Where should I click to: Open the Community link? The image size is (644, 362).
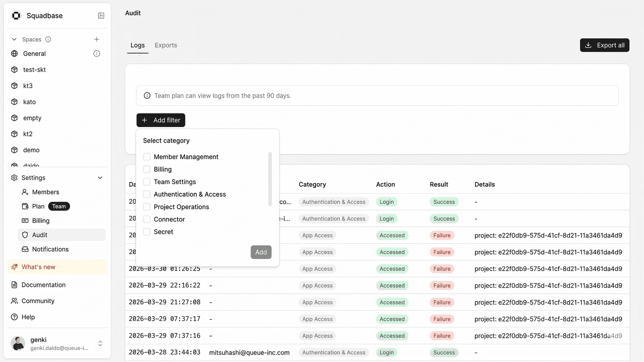pos(38,301)
